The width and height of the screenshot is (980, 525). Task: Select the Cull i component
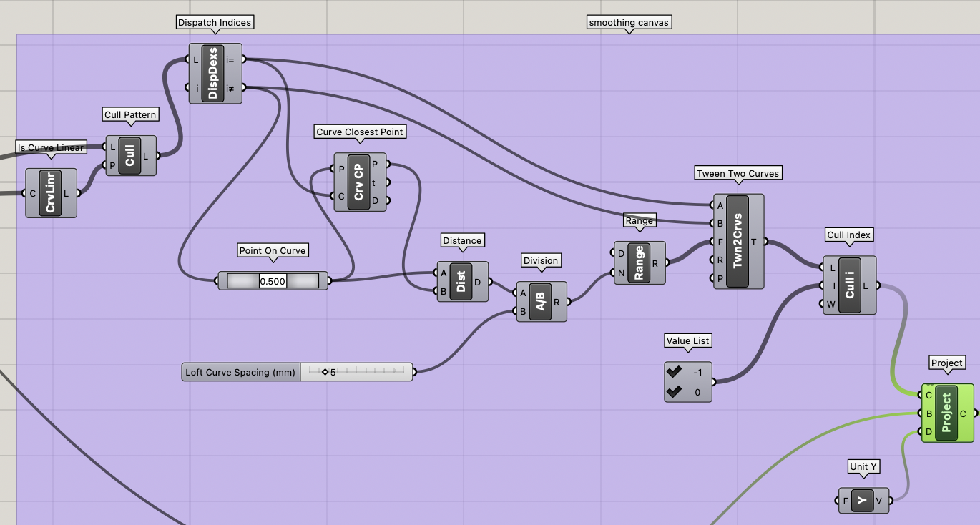pyautogui.click(x=849, y=285)
